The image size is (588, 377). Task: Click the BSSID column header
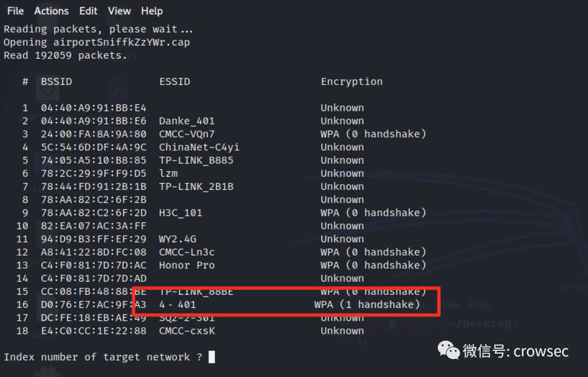click(56, 82)
